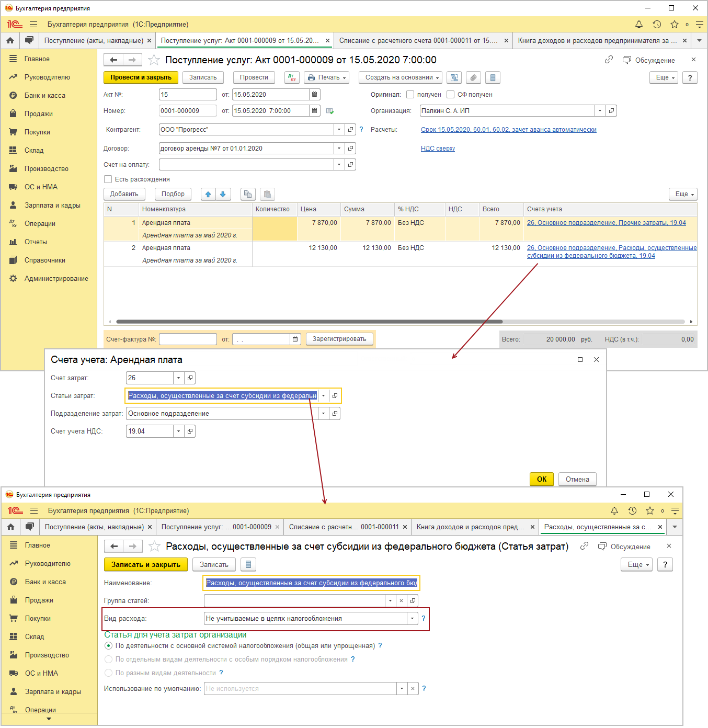
Task: Switch to the Книга доходов и расходов предпринимателя tab in the top window
Action: [597, 41]
